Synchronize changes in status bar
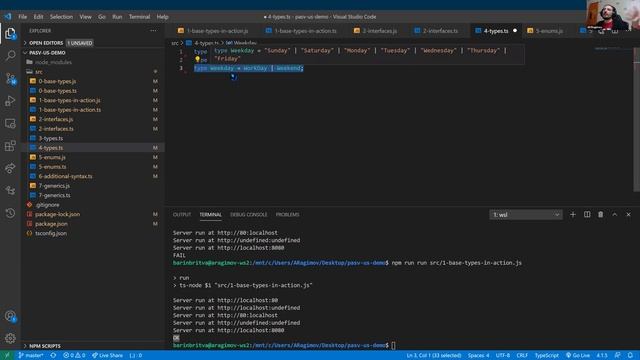Viewport: 640px width, 360px height. point(53,355)
